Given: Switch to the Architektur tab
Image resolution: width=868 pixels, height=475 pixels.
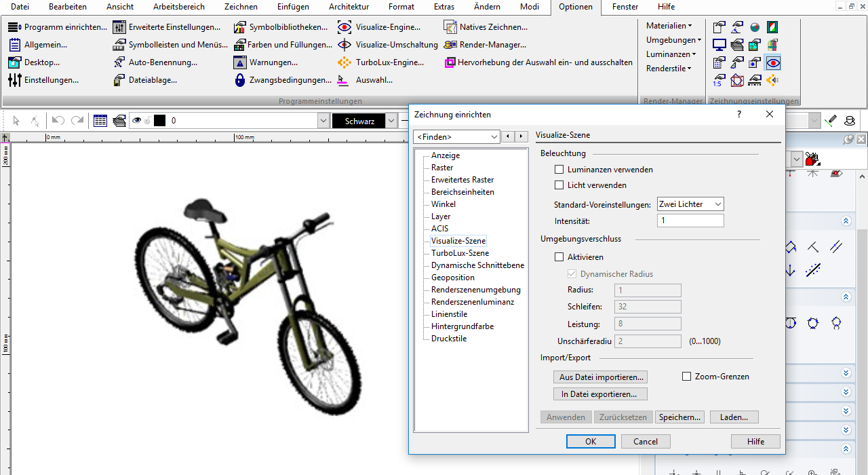Looking at the screenshot, I should coord(349,7).
